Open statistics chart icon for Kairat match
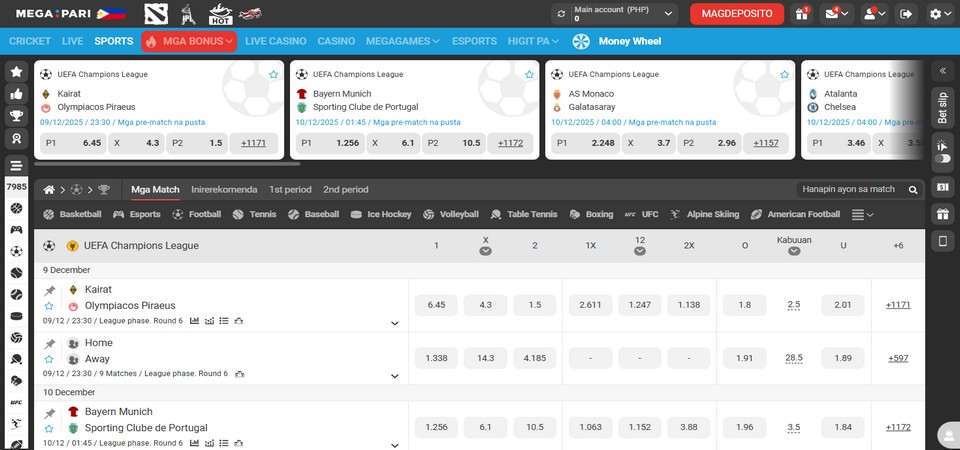 [x=195, y=320]
